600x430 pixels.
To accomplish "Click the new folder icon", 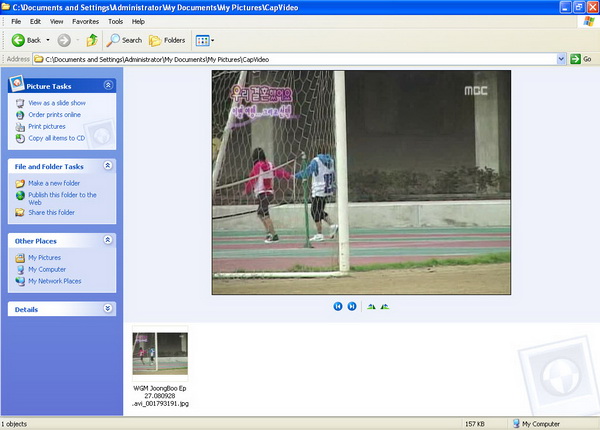I will (x=20, y=183).
